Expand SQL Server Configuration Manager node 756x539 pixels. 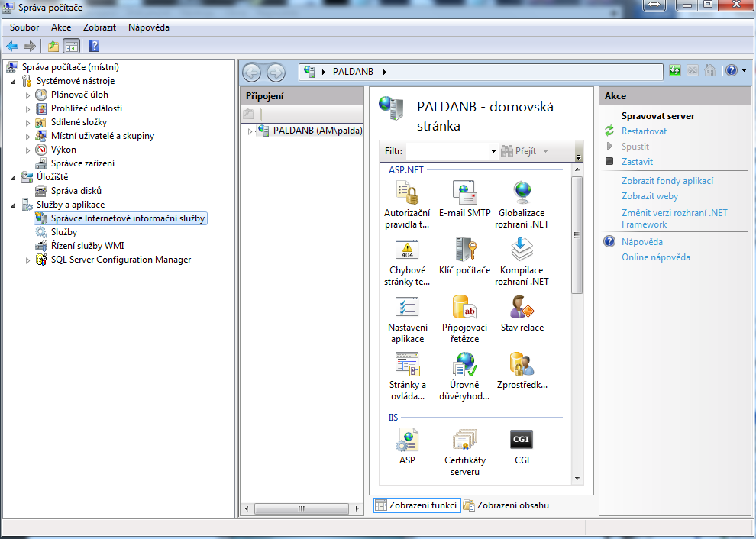coord(28,260)
